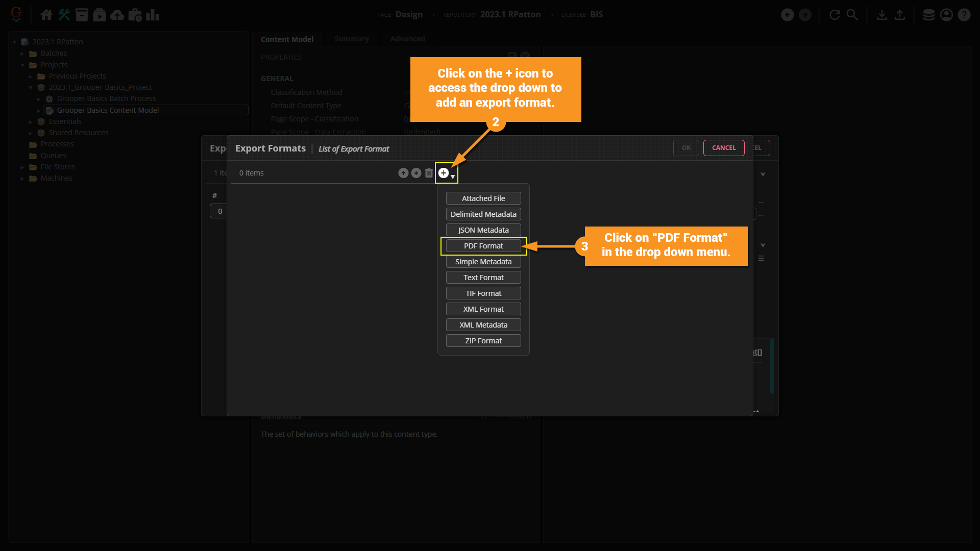Select PDF Format from the dropdown menu
Image resolution: width=980 pixels, height=551 pixels.
(x=483, y=246)
